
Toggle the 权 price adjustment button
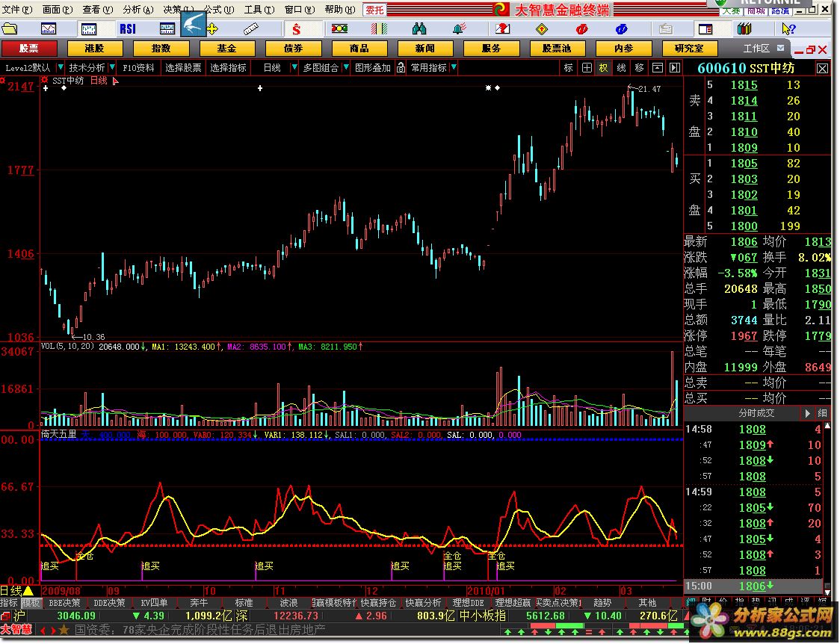[x=604, y=67]
